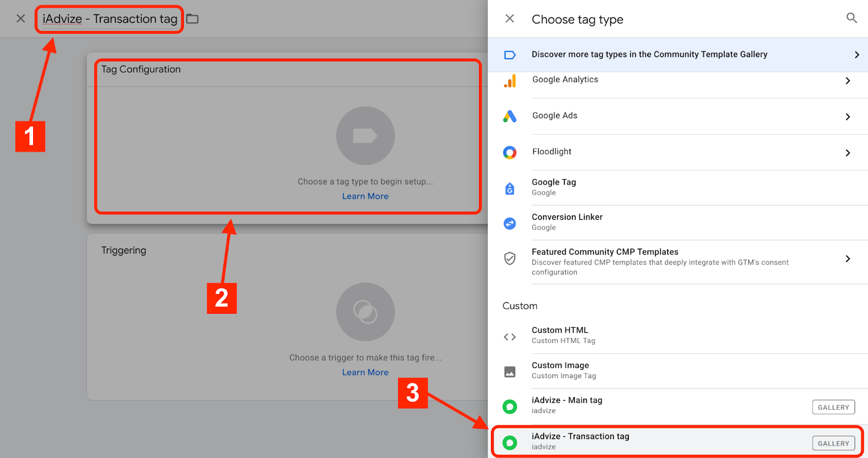
Task: Click the Conversion Linker blue icon
Action: [510, 223]
